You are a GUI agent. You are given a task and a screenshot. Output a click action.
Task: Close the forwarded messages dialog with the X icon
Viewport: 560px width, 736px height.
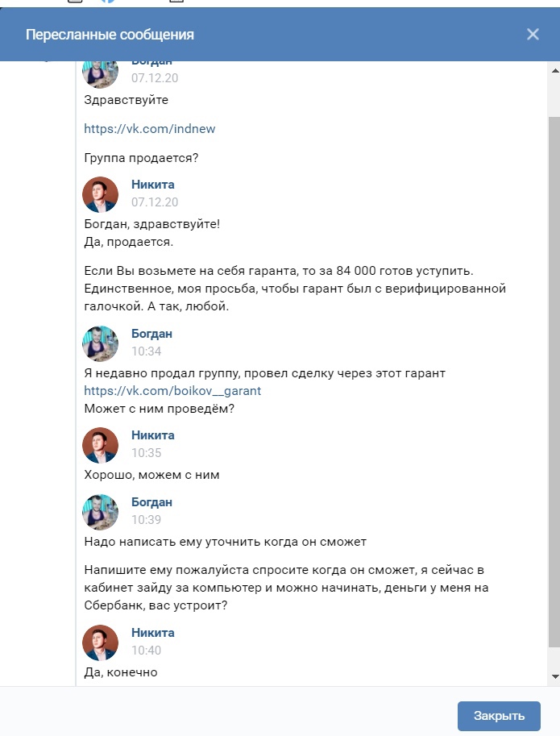pos(533,34)
